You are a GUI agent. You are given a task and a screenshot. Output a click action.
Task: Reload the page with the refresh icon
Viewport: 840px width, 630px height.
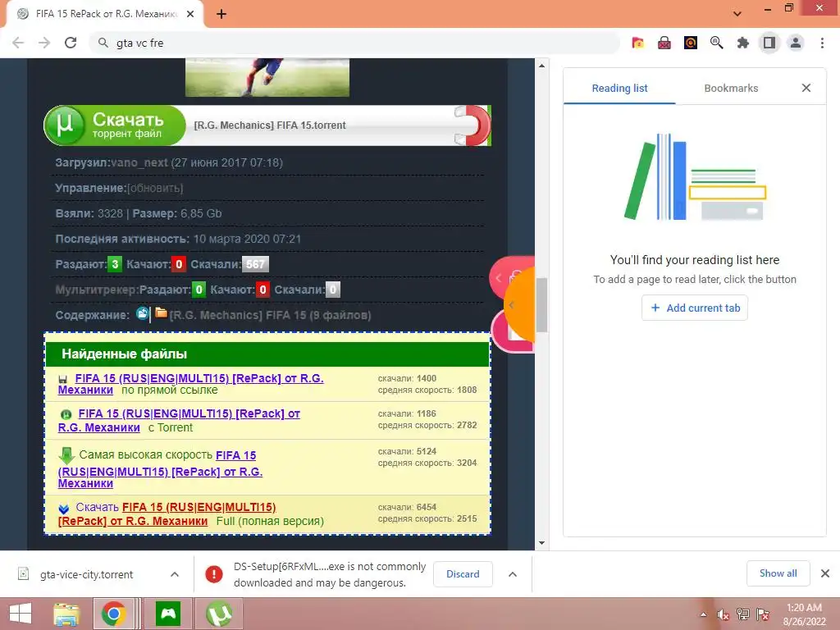[x=71, y=43]
